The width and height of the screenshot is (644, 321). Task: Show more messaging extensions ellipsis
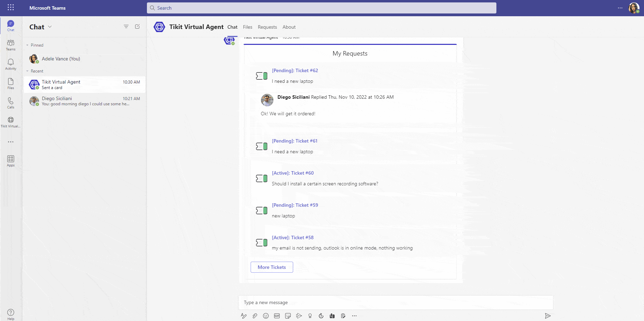(x=354, y=316)
